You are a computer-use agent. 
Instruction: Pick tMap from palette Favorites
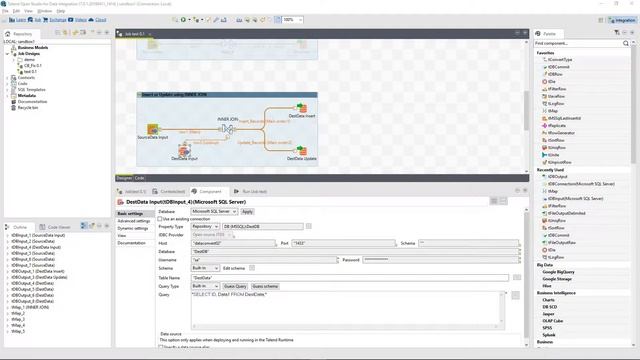tap(553, 111)
